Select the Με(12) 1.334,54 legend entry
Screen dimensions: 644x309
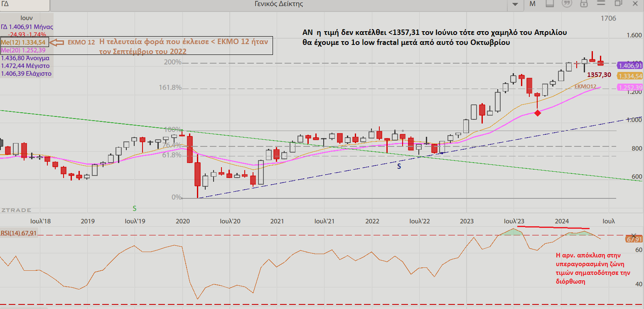pyautogui.click(x=24, y=42)
